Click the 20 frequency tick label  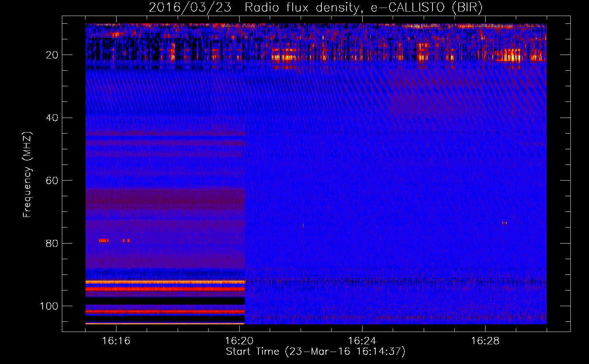pos(52,55)
